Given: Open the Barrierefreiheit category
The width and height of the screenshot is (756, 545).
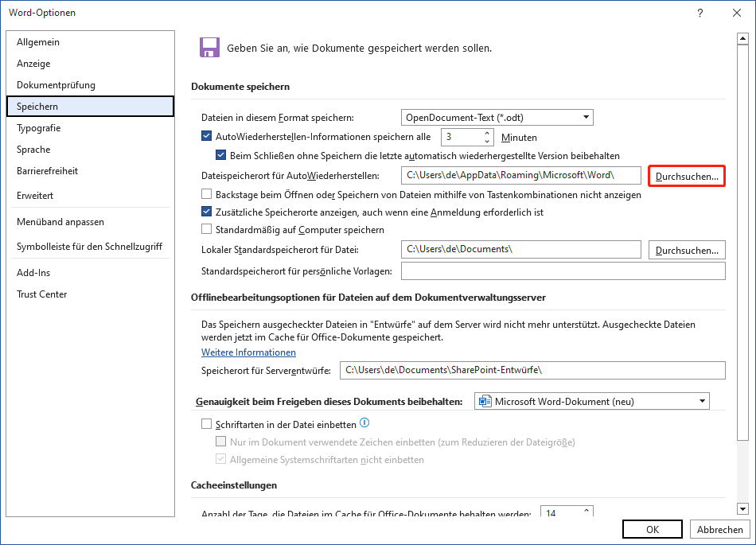Looking at the screenshot, I should 90,170.
